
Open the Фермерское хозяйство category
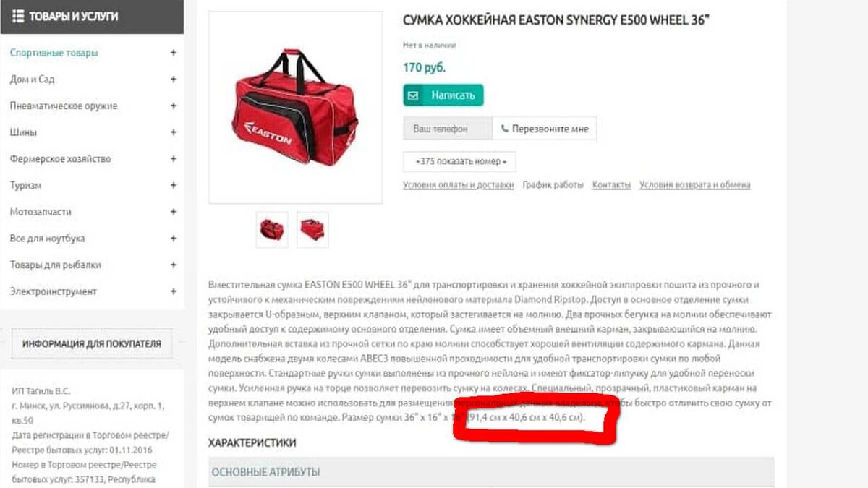pyautogui.click(x=61, y=159)
